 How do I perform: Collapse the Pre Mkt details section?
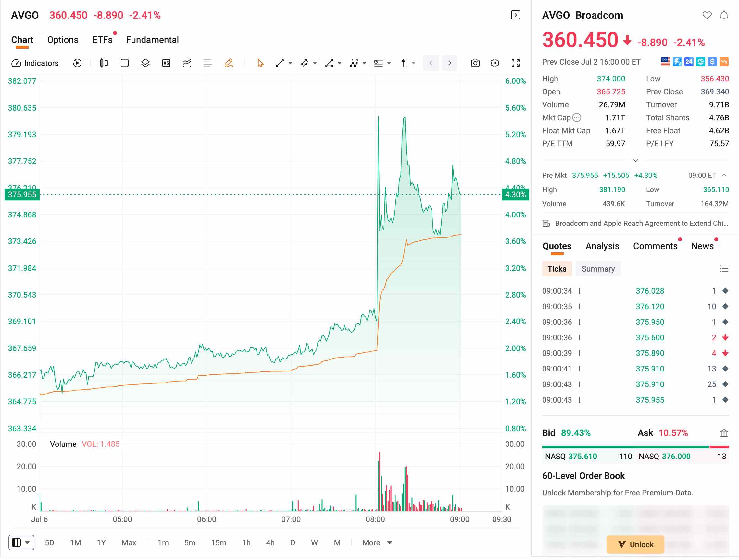point(724,175)
